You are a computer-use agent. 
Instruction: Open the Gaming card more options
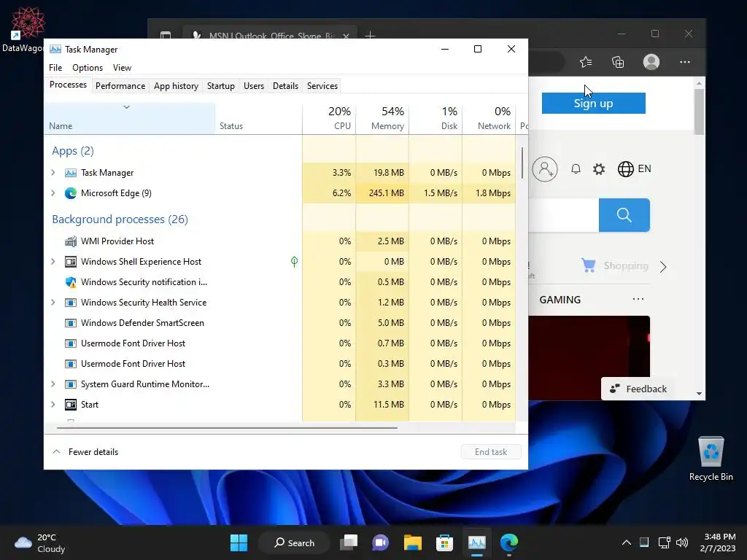tap(638, 300)
